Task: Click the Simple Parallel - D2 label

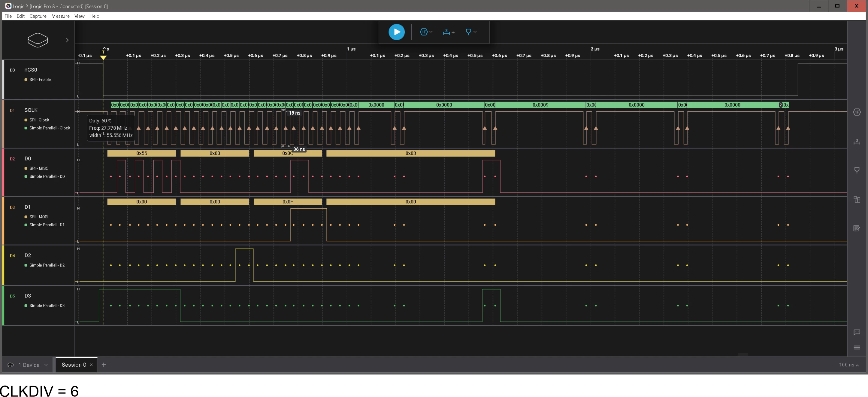Action: [x=47, y=266]
